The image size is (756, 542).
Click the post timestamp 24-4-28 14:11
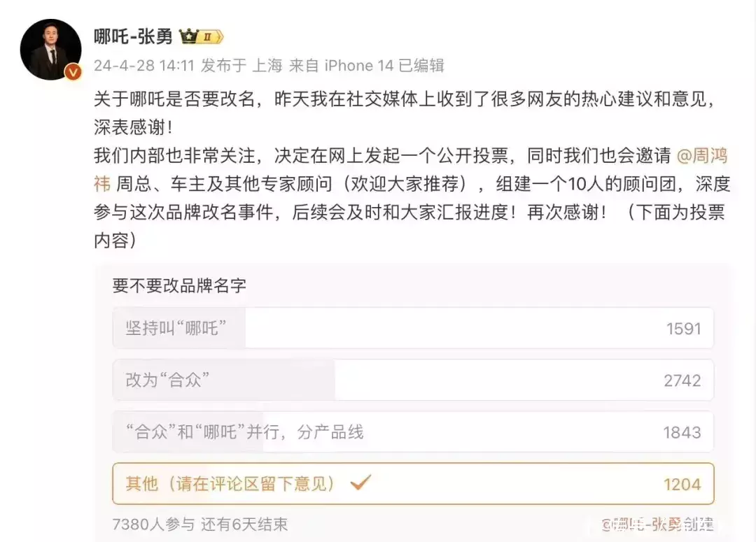pyautogui.click(x=143, y=66)
